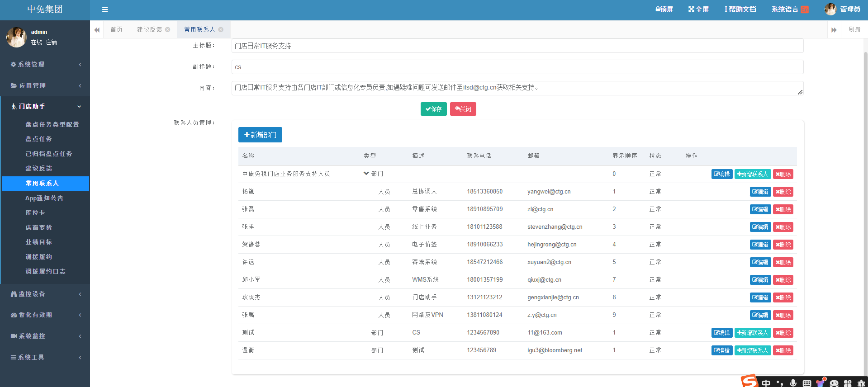Click the green 保存 button
Viewport: 868px width, 387px height.
pos(433,109)
